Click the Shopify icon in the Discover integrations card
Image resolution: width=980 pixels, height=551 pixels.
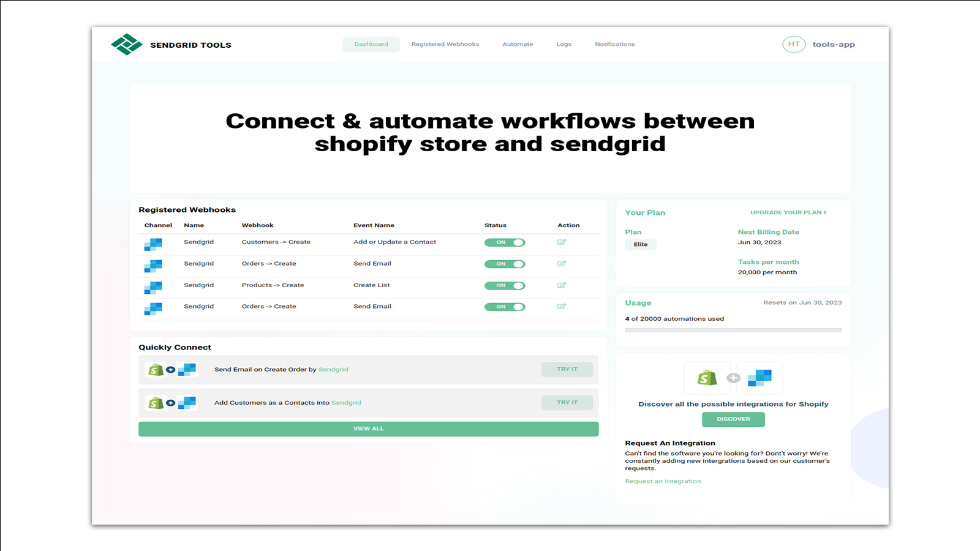coord(707,378)
